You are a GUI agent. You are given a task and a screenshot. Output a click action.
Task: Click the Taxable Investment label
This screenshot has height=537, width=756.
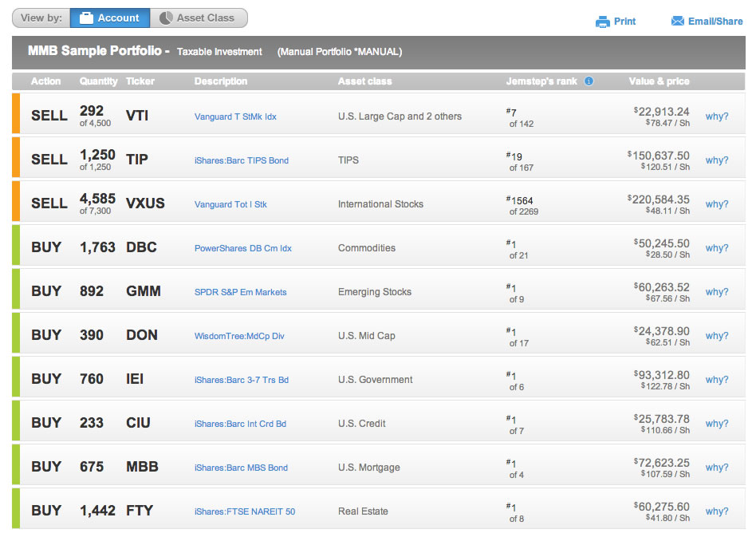point(219,52)
